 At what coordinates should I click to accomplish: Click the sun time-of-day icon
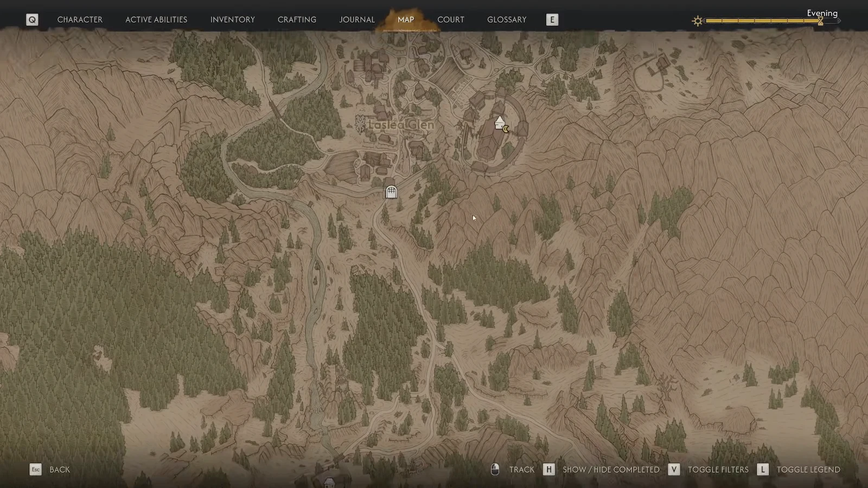(x=698, y=21)
